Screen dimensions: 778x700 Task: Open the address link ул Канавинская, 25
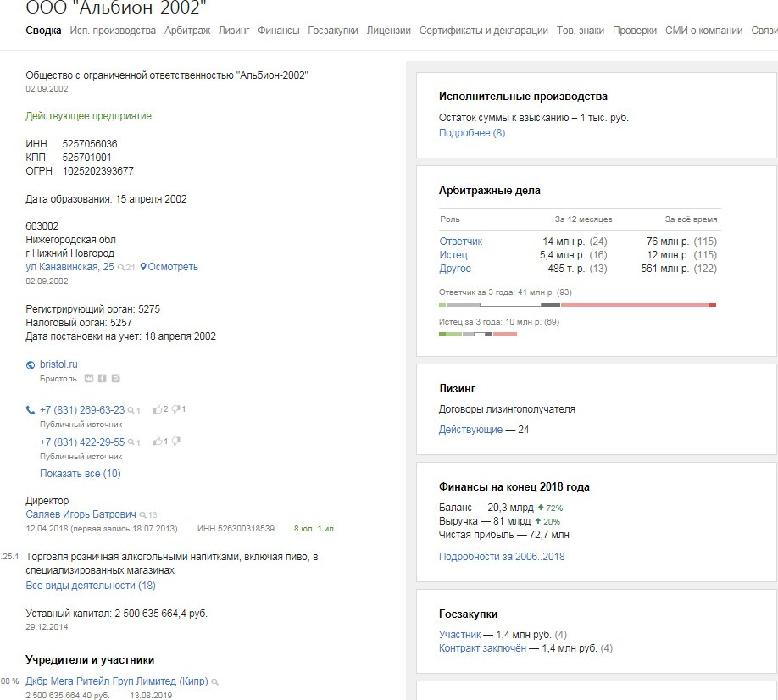[70, 267]
